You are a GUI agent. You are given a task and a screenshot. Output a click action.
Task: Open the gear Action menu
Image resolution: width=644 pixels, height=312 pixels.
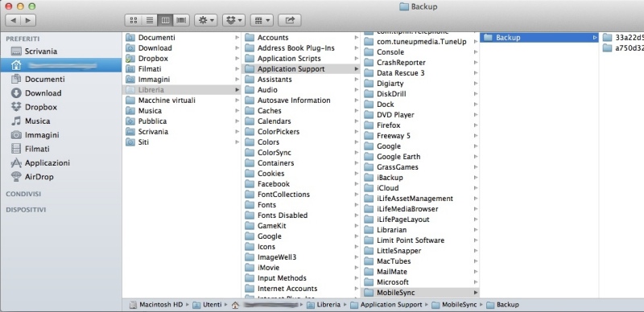[x=206, y=20]
